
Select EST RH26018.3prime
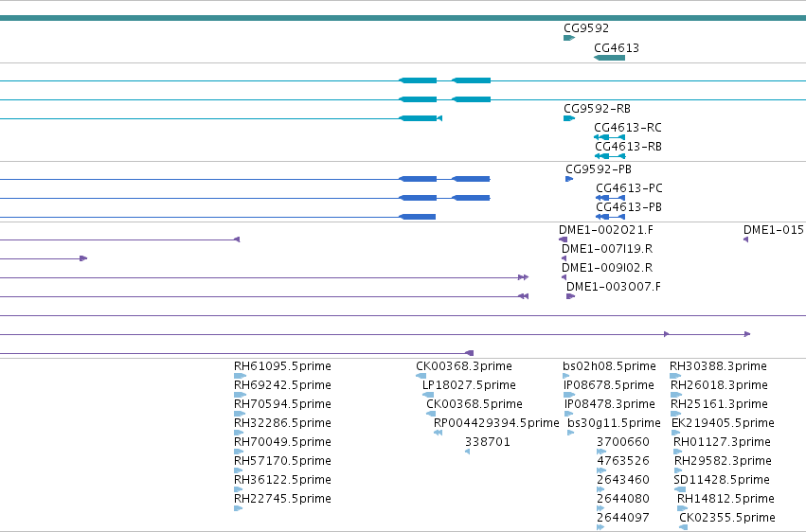pyautogui.click(x=676, y=395)
